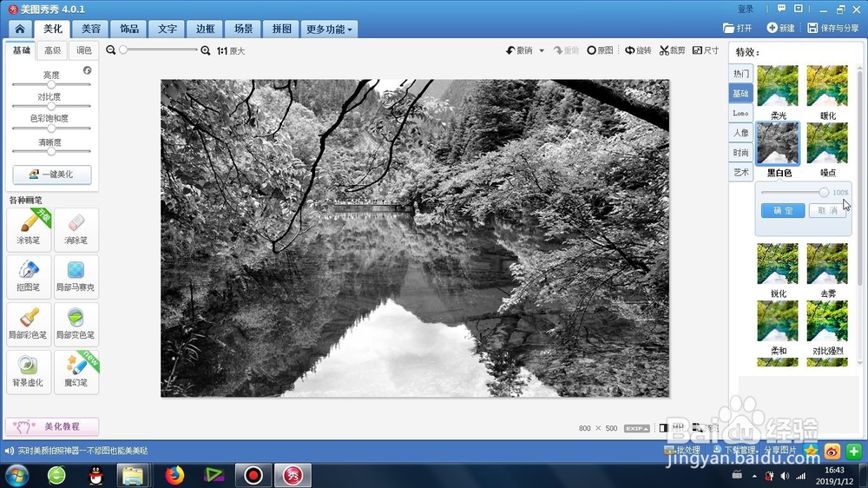Apply the 柔光 effect thumbnail
This screenshot has width=868, height=488.
[778, 86]
